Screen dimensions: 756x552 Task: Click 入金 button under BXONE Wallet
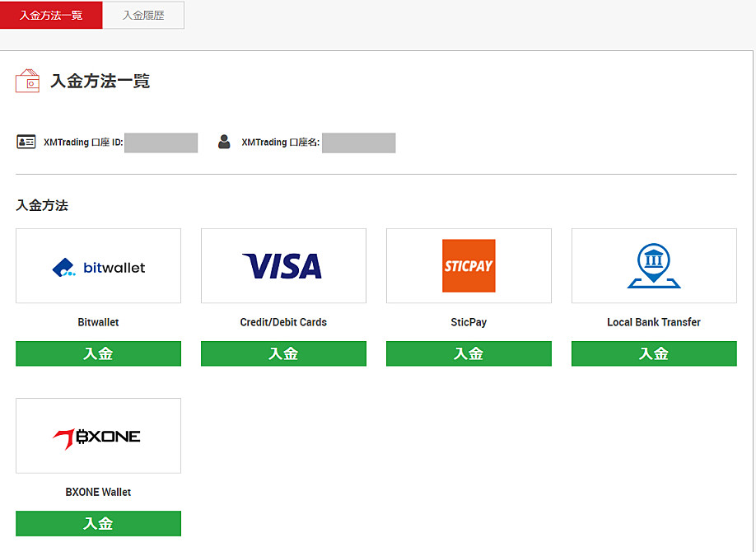98,523
